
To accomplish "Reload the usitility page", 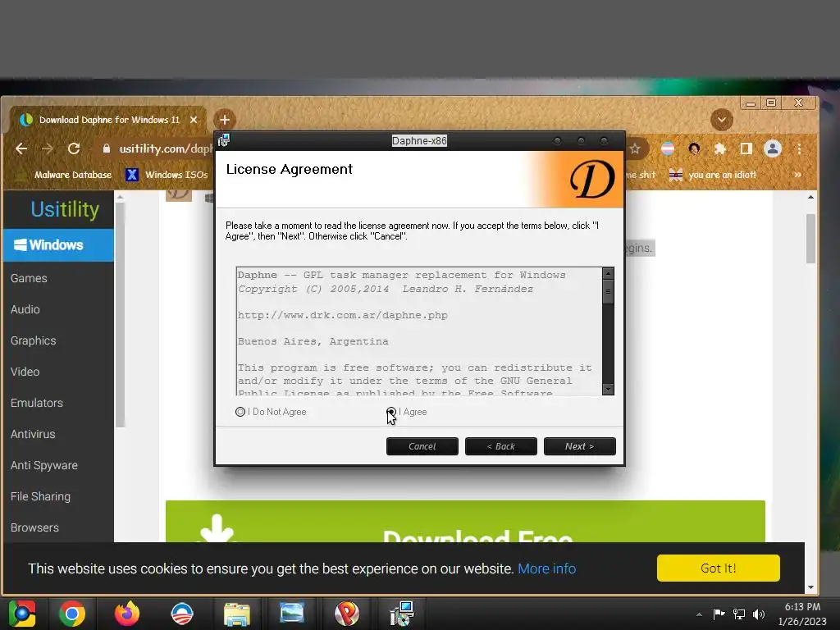I will click(74, 148).
